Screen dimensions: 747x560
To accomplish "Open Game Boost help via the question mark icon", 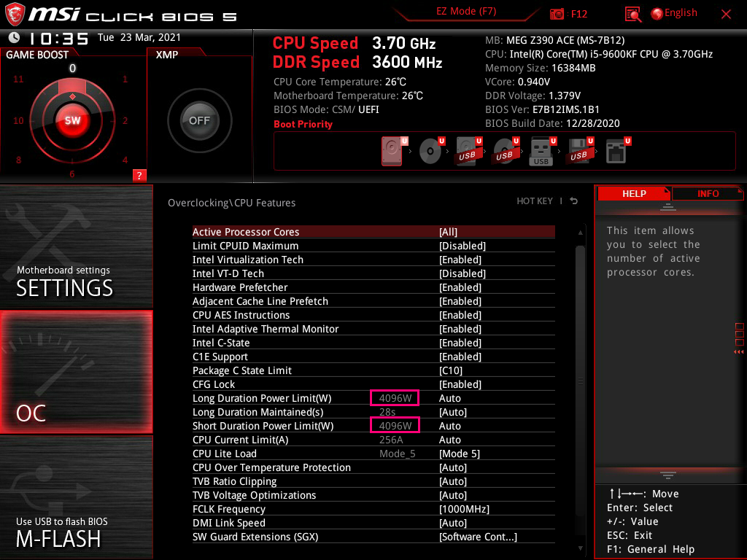I will [x=139, y=175].
